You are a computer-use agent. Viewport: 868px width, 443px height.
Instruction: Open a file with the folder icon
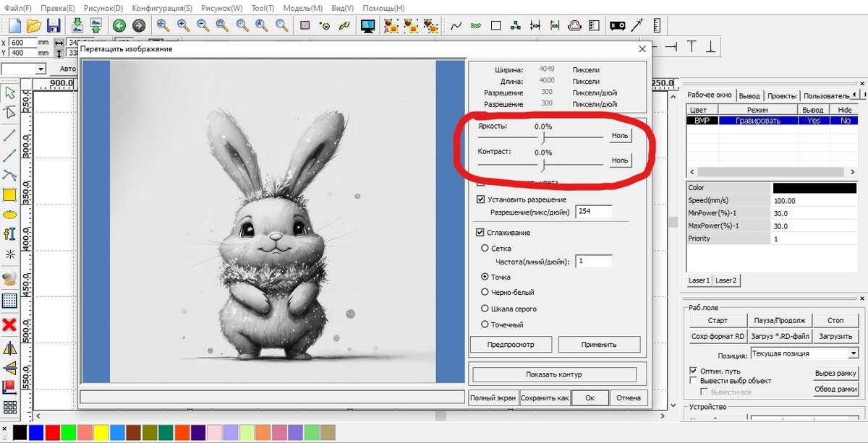(x=34, y=26)
